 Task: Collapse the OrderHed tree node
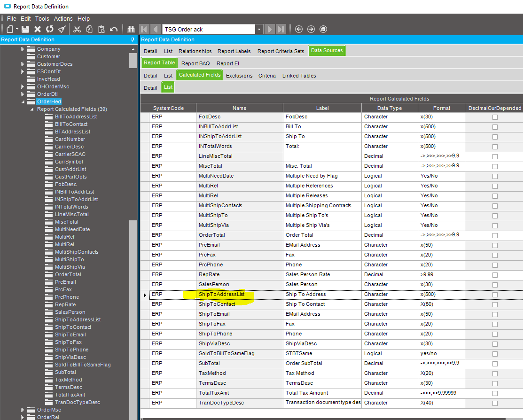pos(23,101)
